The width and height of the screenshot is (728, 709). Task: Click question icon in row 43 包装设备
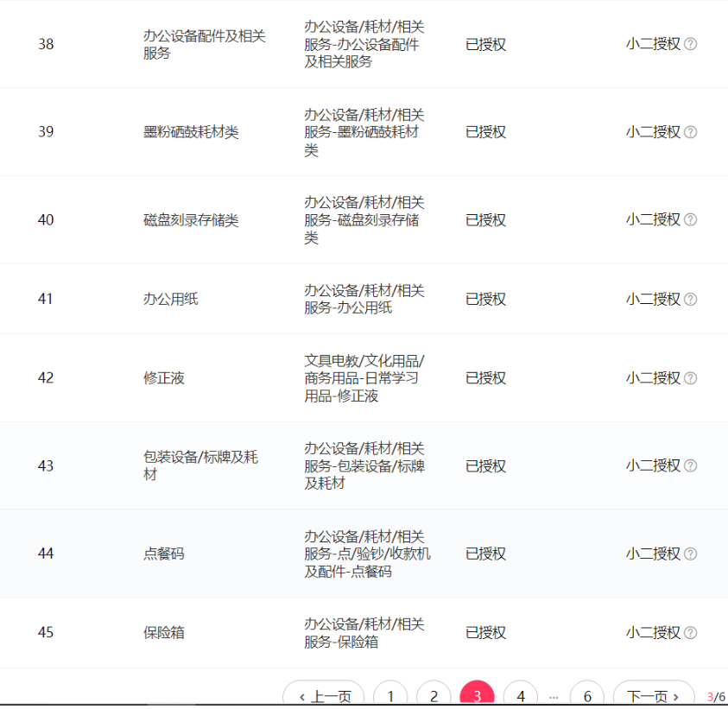690,466
